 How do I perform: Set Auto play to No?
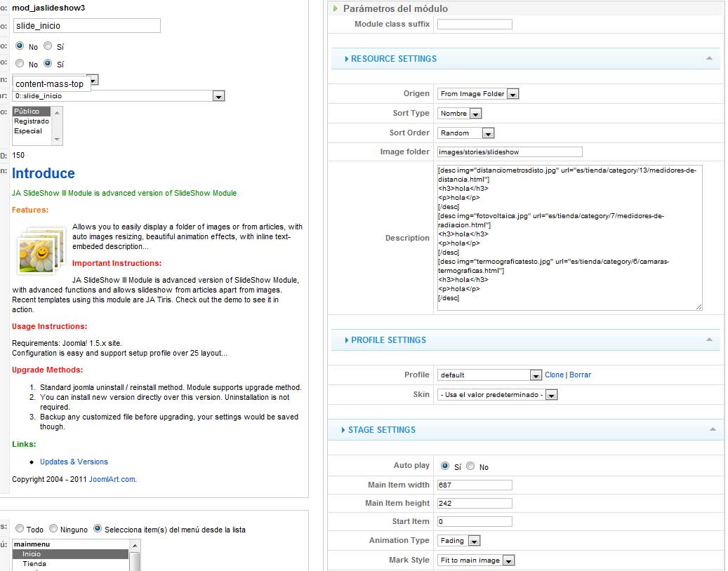click(470, 466)
